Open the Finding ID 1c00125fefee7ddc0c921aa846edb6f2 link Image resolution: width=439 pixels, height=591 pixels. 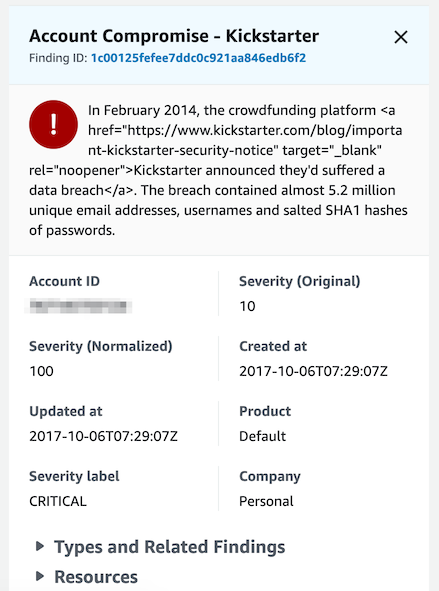tap(198, 58)
